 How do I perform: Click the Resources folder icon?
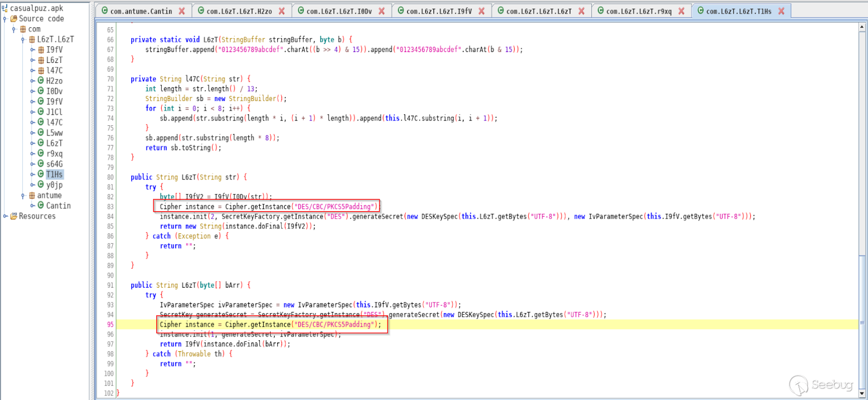[14, 216]
